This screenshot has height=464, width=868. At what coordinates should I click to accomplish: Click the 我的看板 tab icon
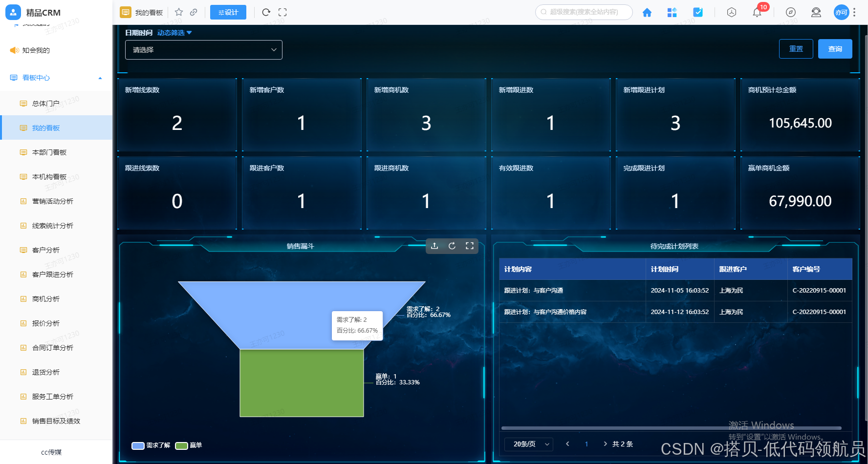[126, 12]
